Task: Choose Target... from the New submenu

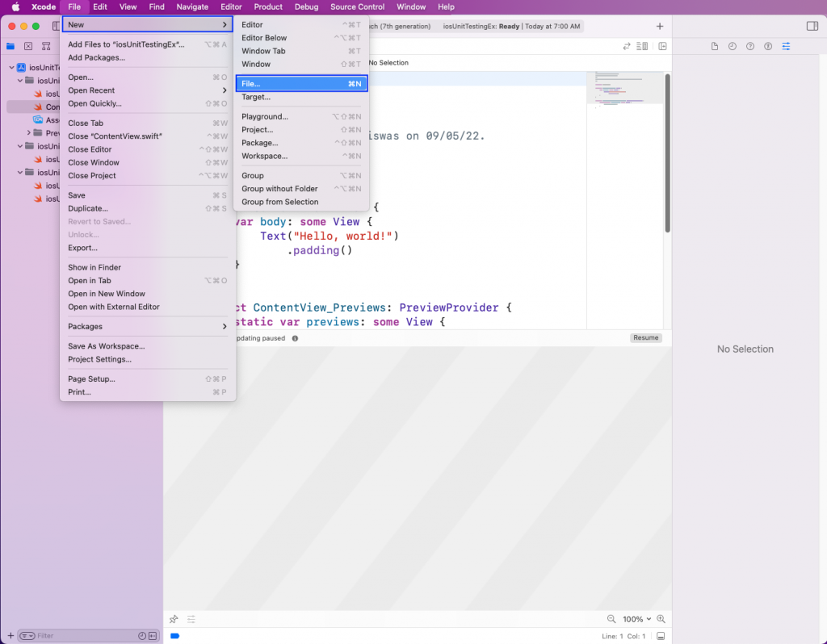Action: point(301,97)
